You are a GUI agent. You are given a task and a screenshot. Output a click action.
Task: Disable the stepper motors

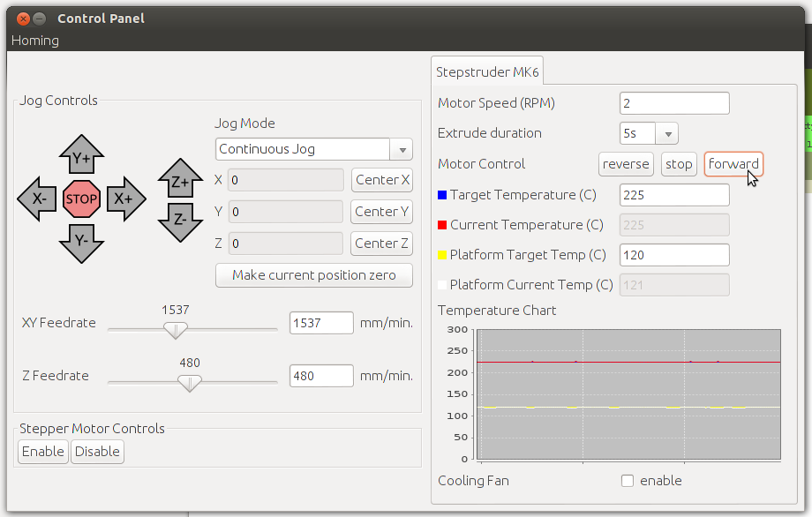click(97, 451)
